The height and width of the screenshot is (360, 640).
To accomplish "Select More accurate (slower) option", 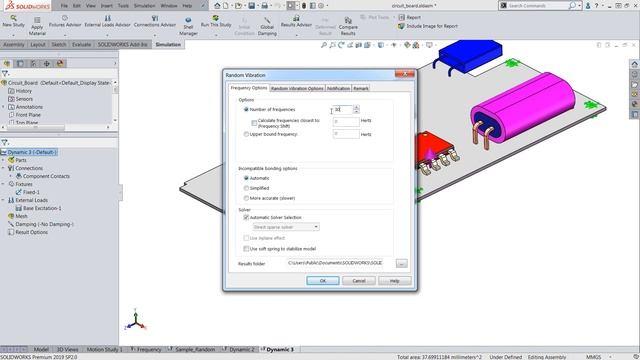I will point(246,198).
